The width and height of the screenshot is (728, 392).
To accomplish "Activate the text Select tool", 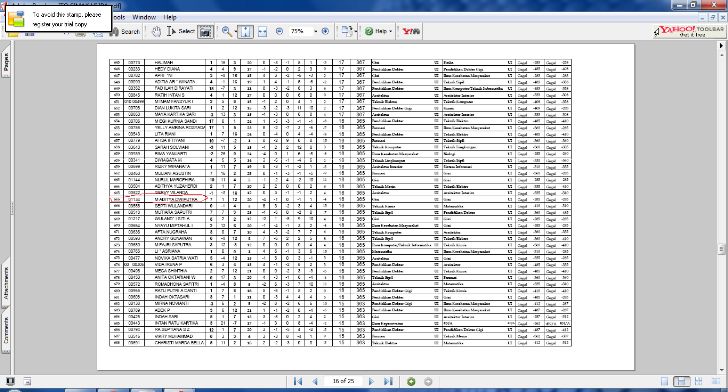I will 181,32.
